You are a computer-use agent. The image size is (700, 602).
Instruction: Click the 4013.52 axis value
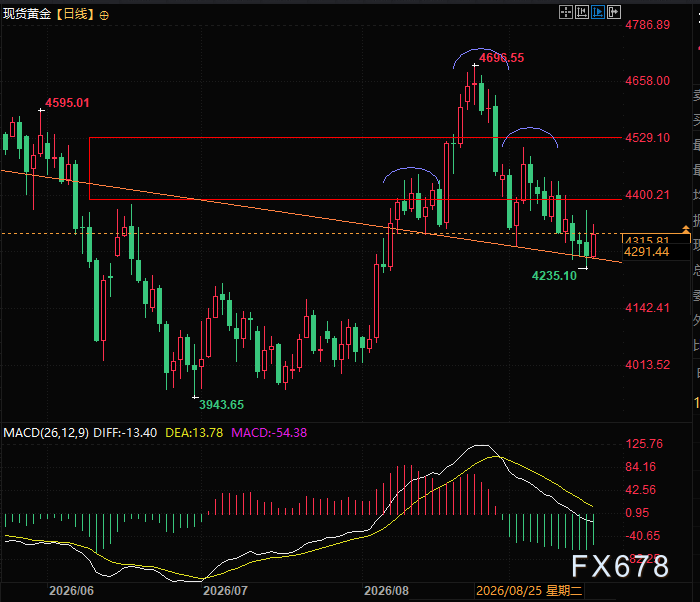tap(647, 365)
